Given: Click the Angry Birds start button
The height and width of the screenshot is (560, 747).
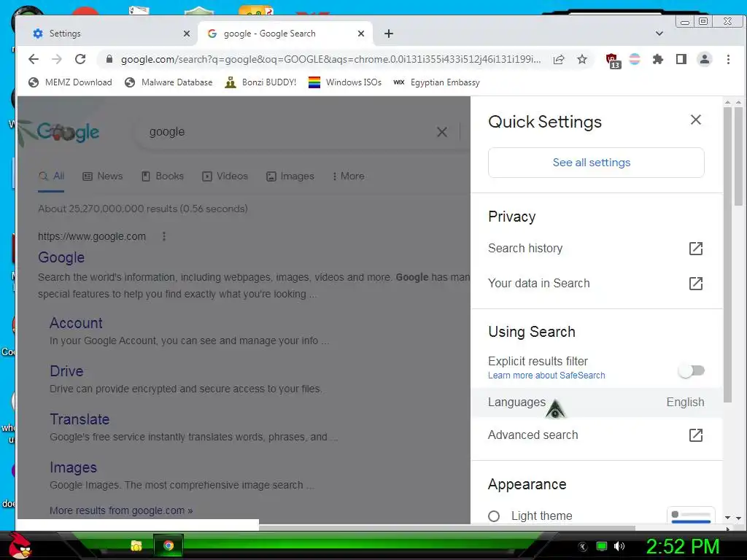Looking at the screenshot, I should (x=20, y=545).
